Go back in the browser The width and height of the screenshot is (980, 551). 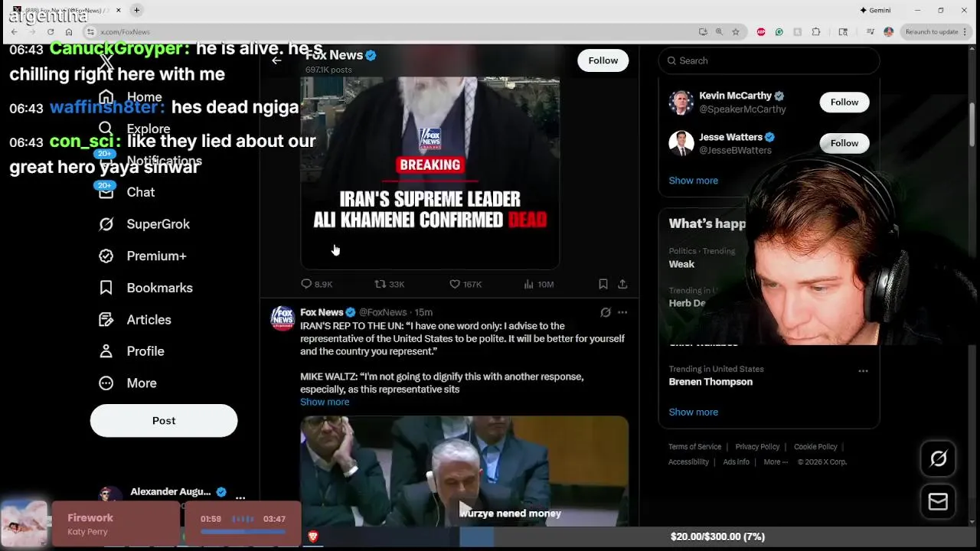coord(14,31)
